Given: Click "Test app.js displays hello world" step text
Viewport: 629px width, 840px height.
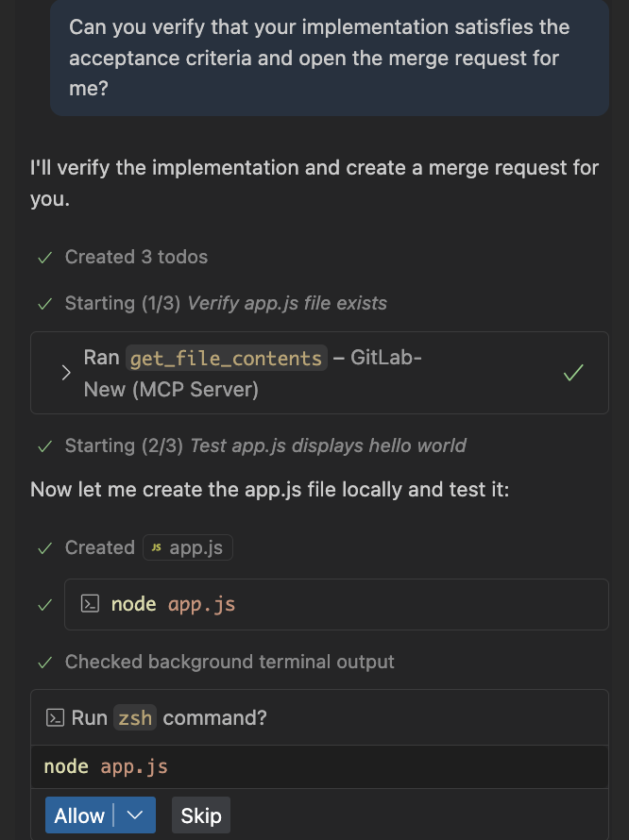Looking at the screenshot, I should [328, 445].
